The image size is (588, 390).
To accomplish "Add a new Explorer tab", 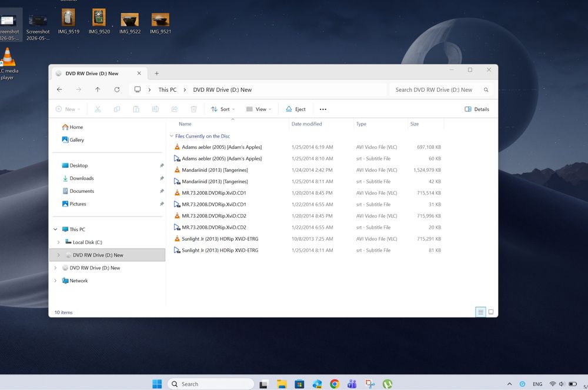I will pyautogui.click(x=157, y=73).
